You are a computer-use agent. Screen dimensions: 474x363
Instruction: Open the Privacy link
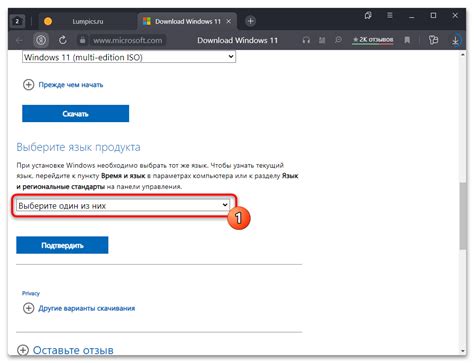pos(31,293)
